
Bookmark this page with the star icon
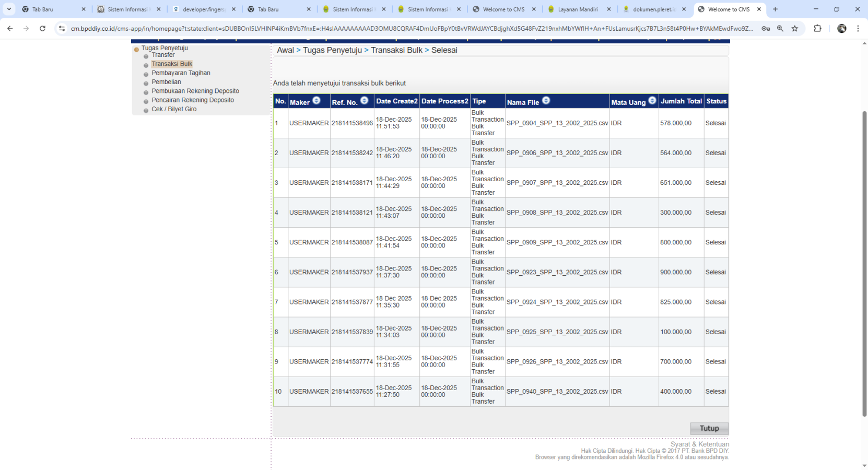pyautogui.click(x=794, y=29)
